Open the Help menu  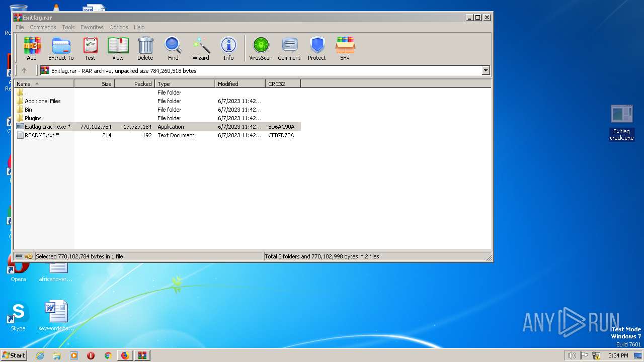point(139,27)
